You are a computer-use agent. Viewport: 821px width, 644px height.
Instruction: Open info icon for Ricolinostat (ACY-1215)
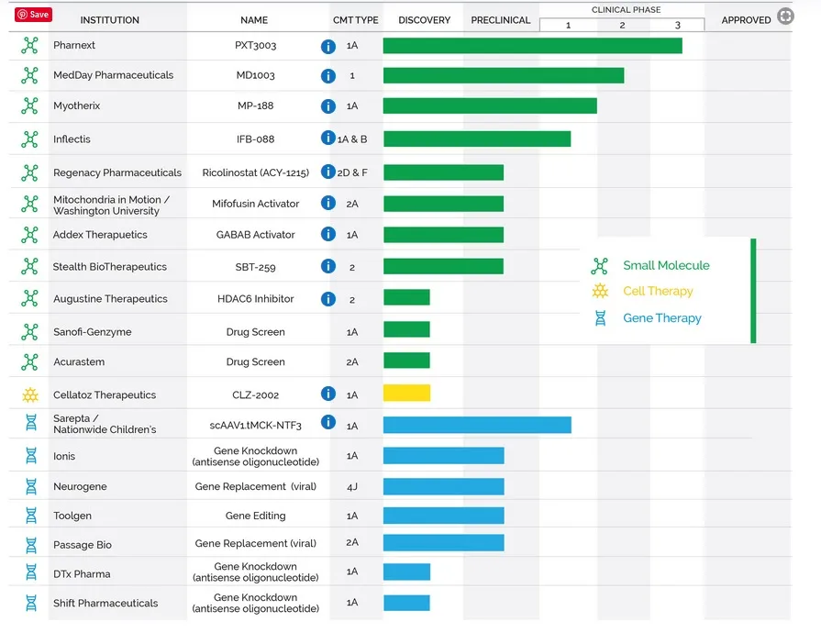pyautogui.click(x=327, y=172)
